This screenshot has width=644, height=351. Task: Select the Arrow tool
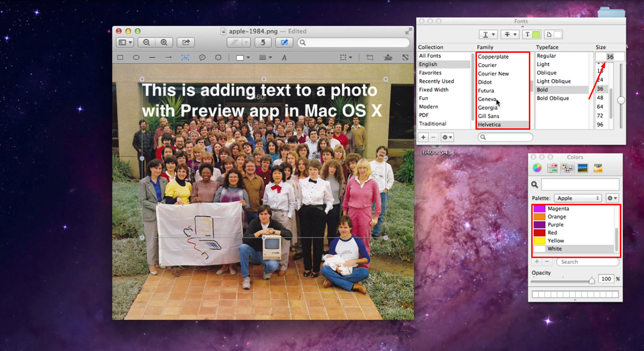pyautogui.click(x=169, y=58)
